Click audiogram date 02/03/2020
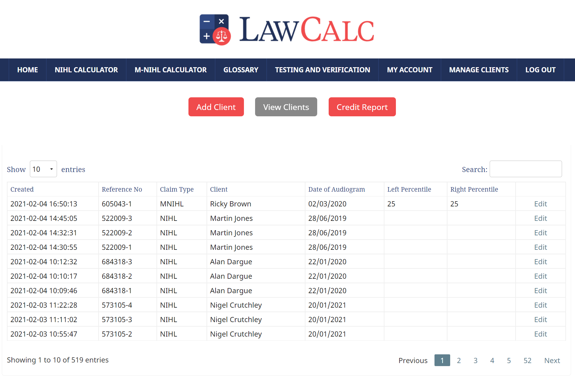Viewport: 575px width, 392px height. tap(327, 204)
